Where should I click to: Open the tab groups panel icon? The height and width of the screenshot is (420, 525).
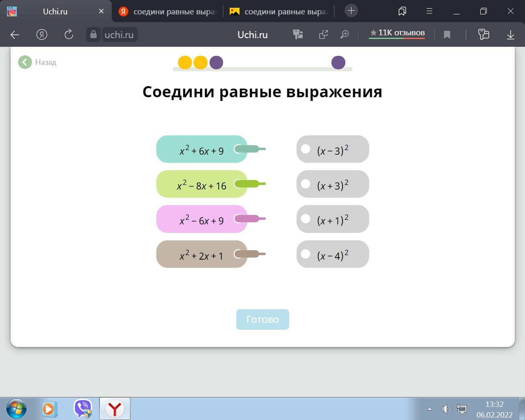[x=402, y=11]
